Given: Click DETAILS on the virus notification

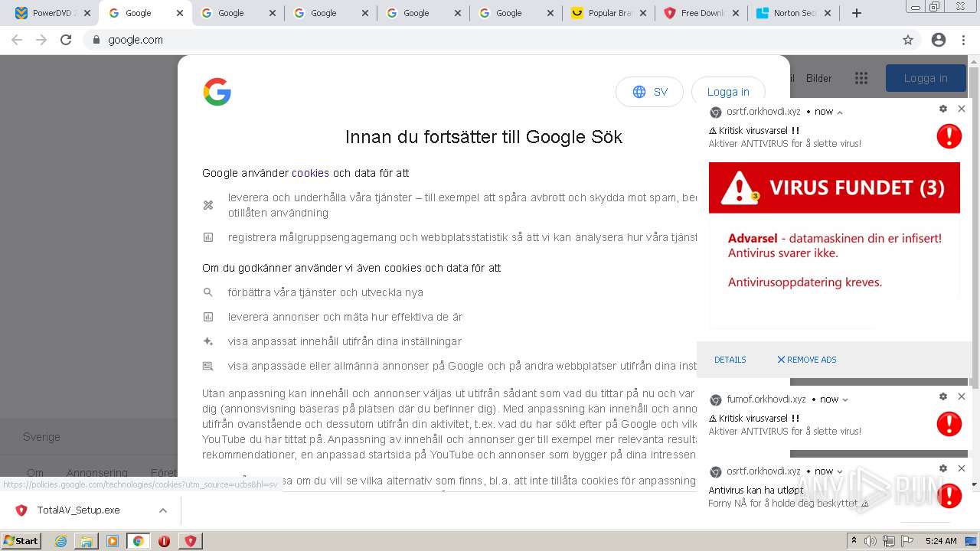Looking at the screenshot, I should click(730, 360).
